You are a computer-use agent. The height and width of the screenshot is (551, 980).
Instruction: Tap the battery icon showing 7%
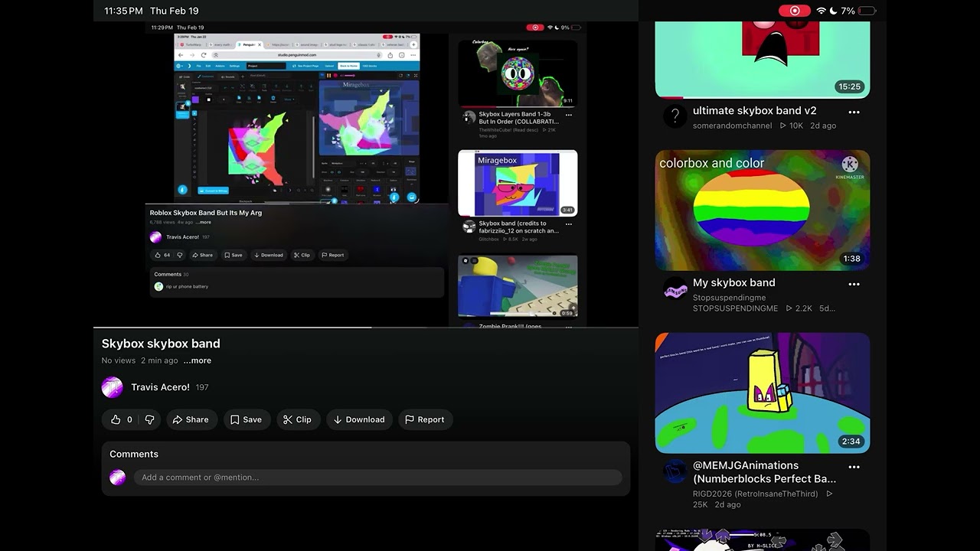click(867, 11)
